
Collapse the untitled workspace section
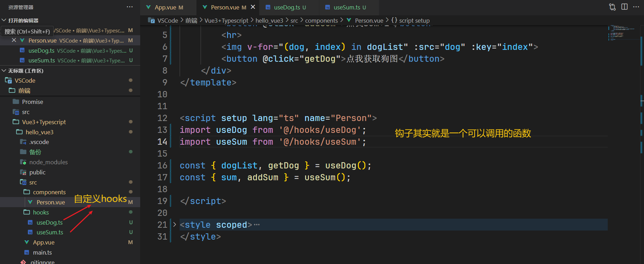click(x=4, y=71)
